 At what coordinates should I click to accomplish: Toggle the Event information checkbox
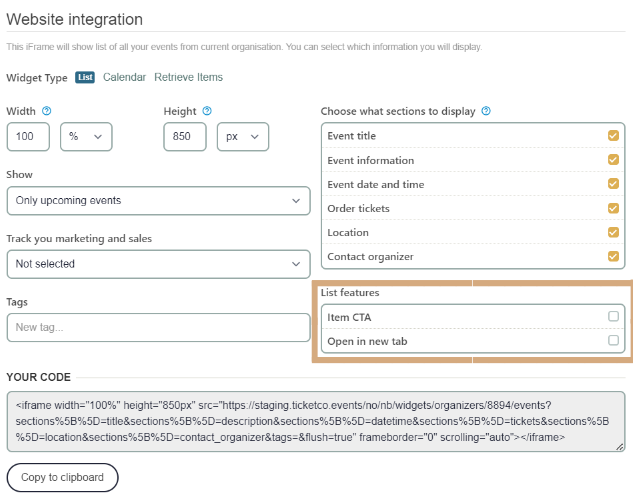click(613, 160)
